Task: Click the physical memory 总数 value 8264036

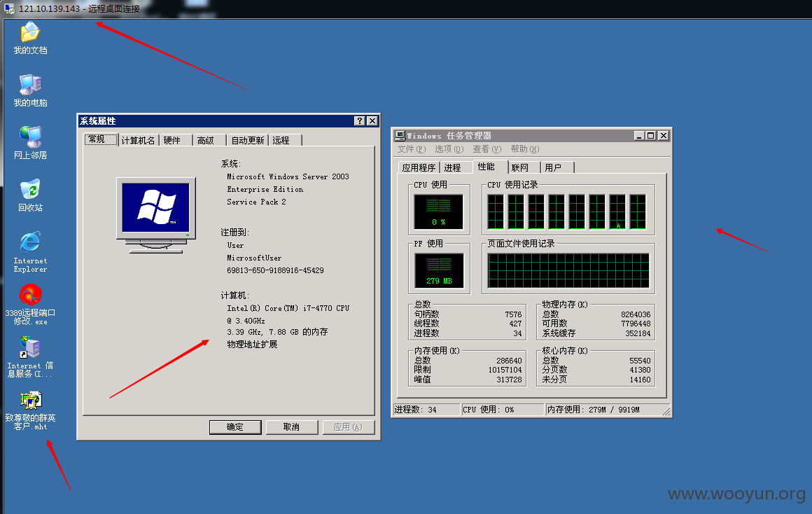Action: click(x=636, y=314)
